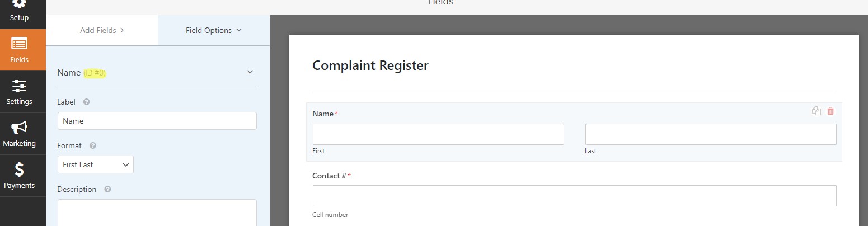Collapse the Name field options chevron
This screenshot has height=226, width=868.
[250, 72]
